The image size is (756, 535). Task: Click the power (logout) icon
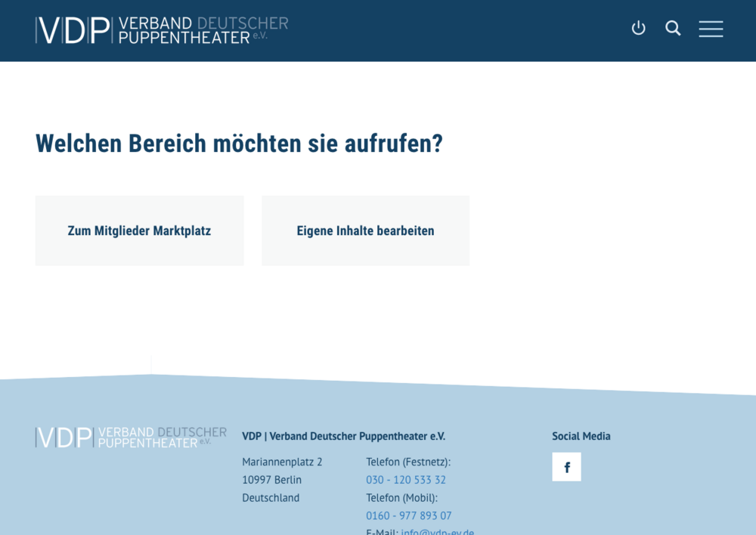click(x=639, y=29)
